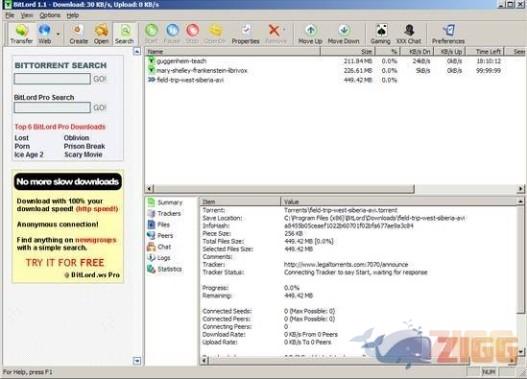Click the sidebar scroll up arrow
The height and width of the screenshot is (379, 527).
pos(137,51)
